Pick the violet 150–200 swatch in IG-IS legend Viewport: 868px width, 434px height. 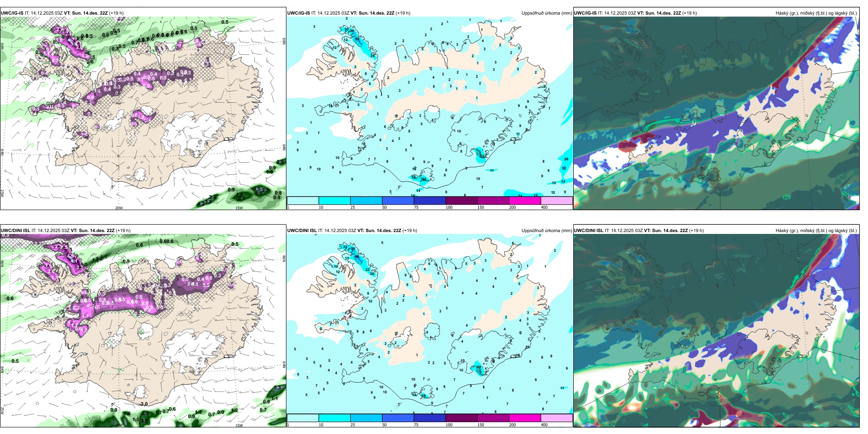(x=493, y=201)
